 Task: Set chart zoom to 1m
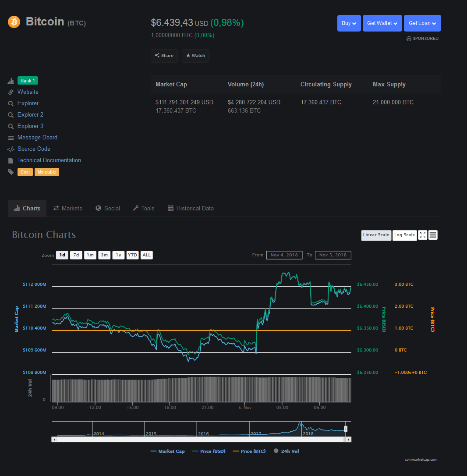90,255
